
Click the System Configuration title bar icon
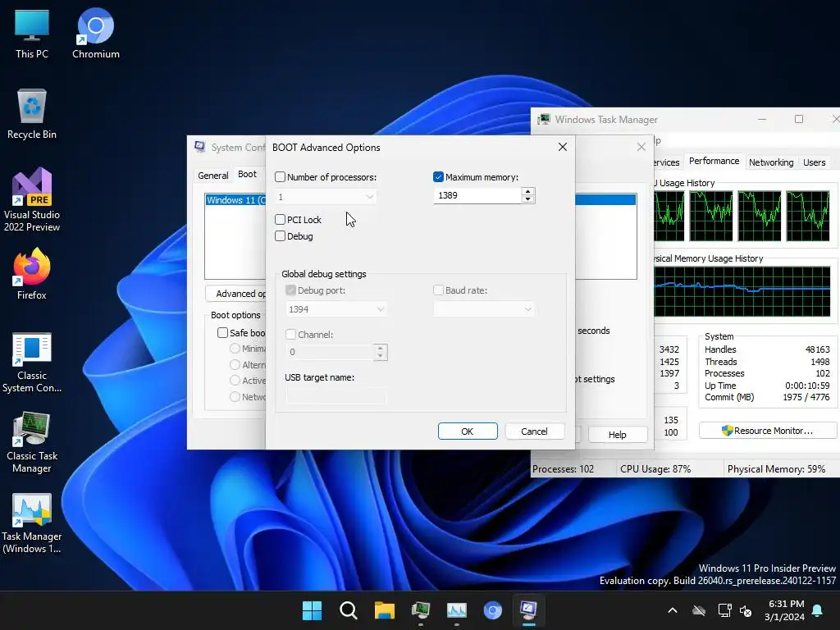[x=200, y=147]
